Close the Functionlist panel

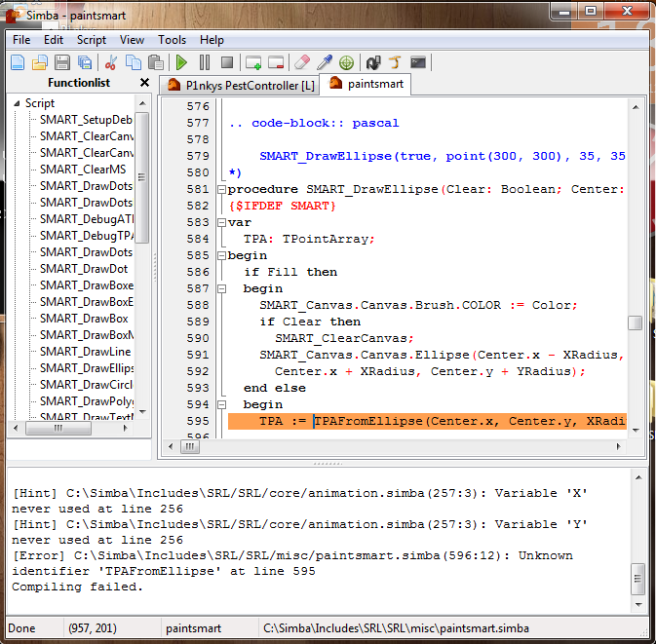click(x=144, y=83)
